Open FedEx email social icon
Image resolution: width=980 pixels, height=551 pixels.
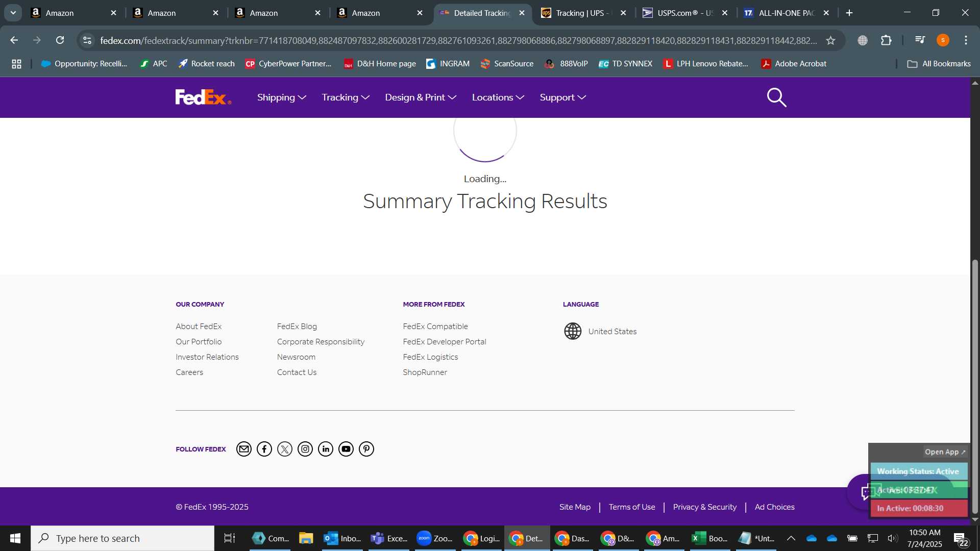[x=244, y=449]
